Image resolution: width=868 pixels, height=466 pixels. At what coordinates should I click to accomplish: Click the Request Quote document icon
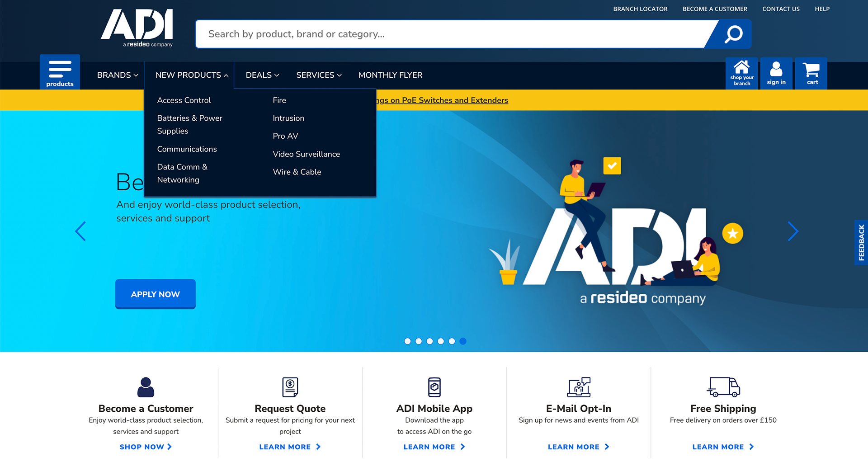tap(290, 387)
